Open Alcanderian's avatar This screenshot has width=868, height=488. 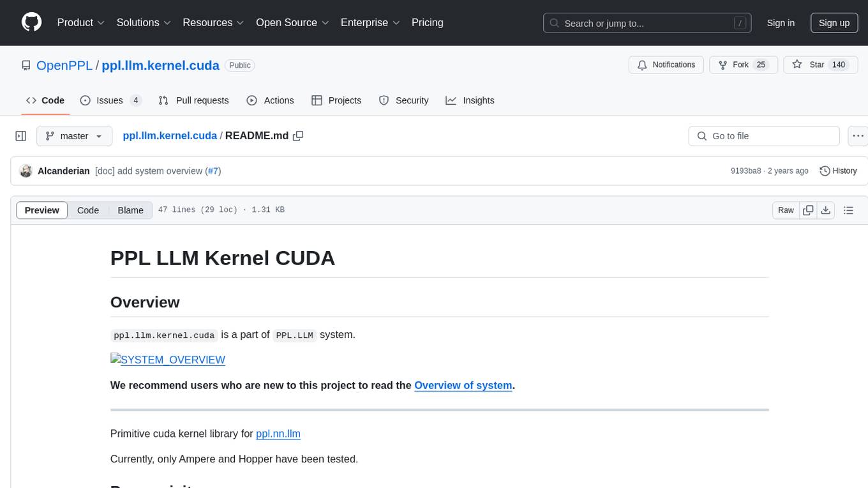click(26, 171)
